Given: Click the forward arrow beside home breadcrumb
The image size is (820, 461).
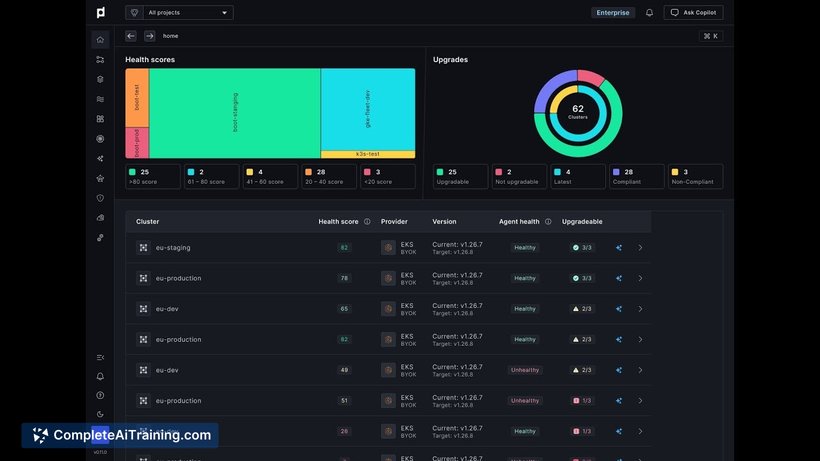Looking at the screenshot, I should point(150,36).
